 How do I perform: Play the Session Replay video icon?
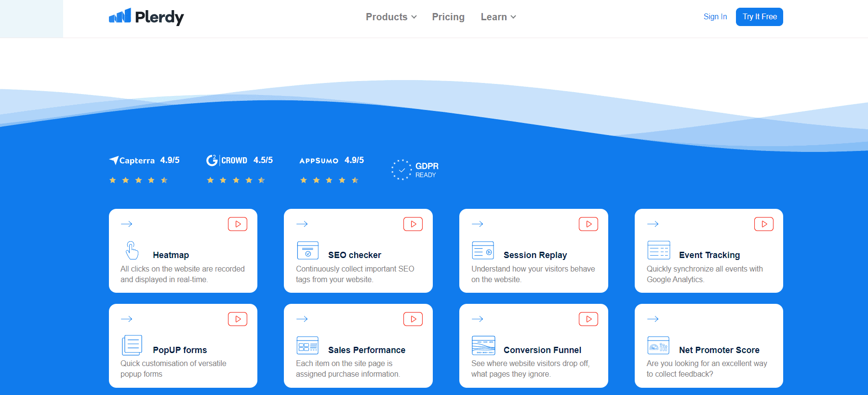(588, 224)
